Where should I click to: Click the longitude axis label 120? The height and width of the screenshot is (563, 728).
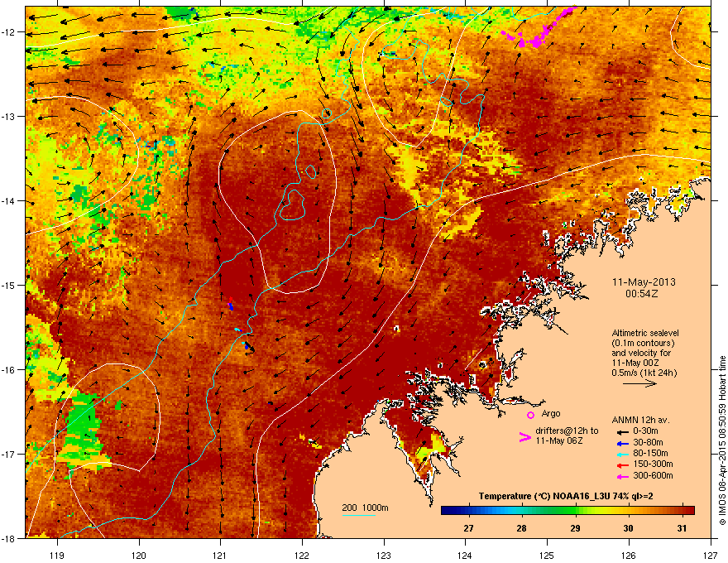tap(139, 555)
